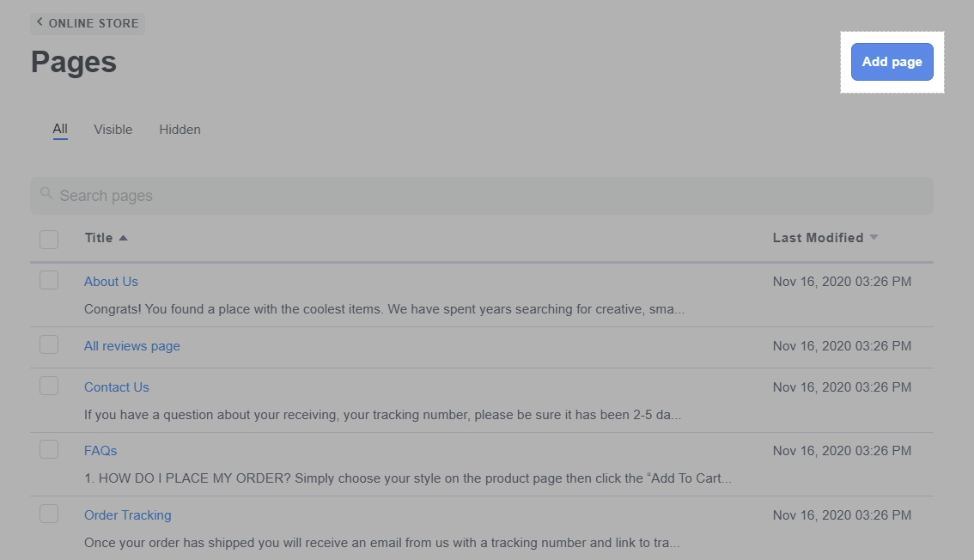Switch to the Visible tab

[113, 130]
